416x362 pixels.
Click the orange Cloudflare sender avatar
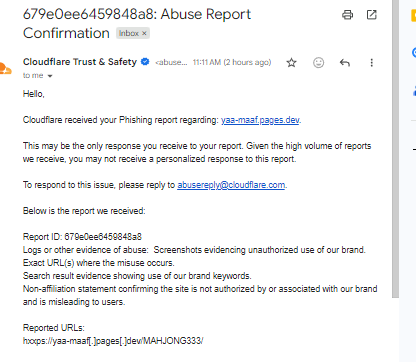pos(5,69)
